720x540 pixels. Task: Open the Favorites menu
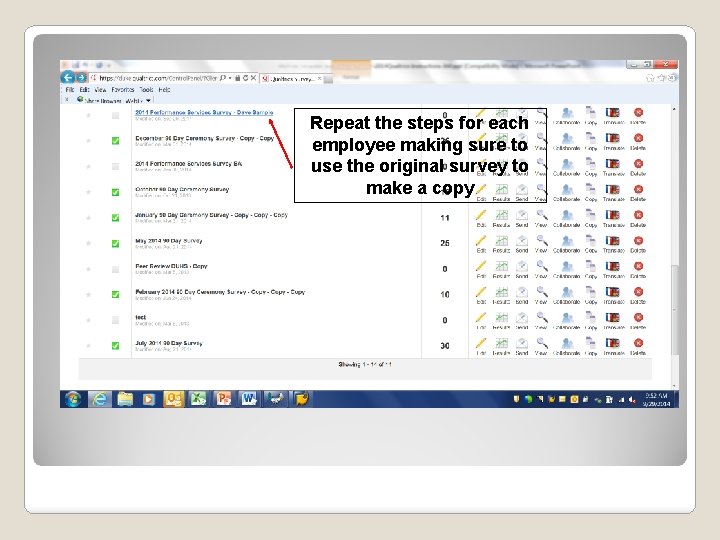123,90
